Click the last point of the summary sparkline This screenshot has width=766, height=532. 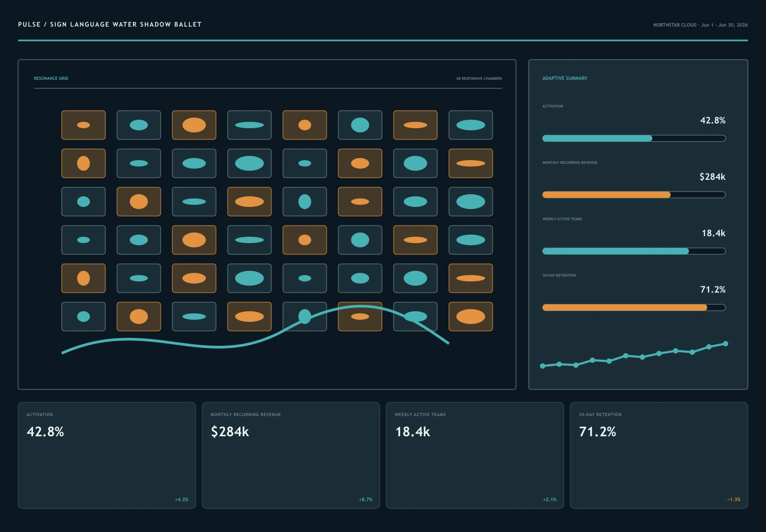click(x=726, y=344)
